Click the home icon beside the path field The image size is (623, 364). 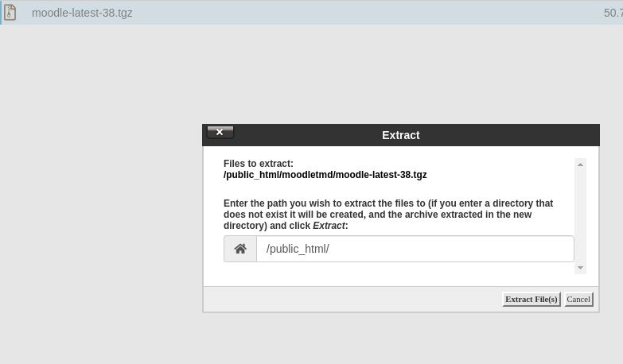(x=240, y=249)
